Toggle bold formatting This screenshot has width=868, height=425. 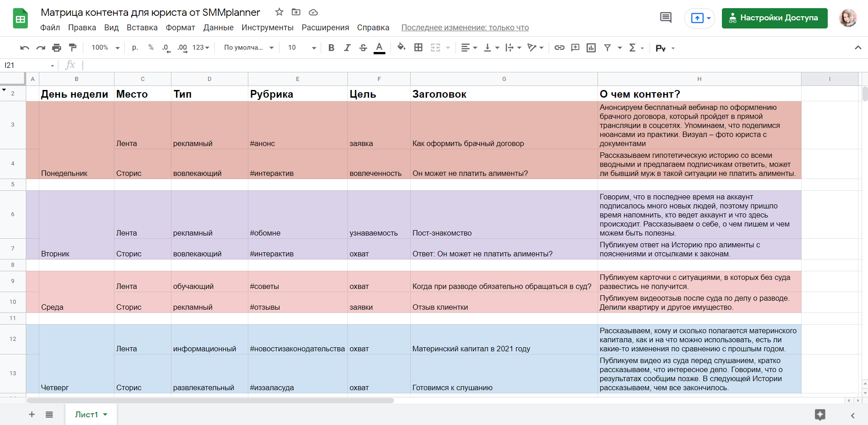[x=331, y=47]
